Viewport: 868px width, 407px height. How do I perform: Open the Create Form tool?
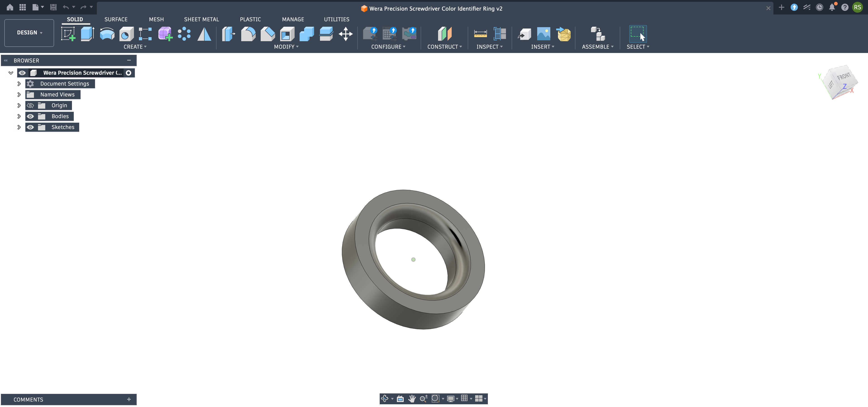[x=165, y=34]
